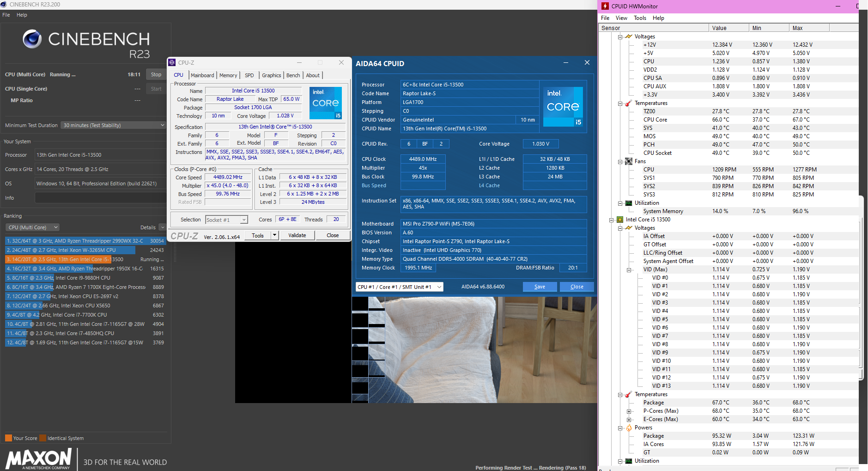Viewport: 868px width, 471px height.
Task: Stop the CPU Multi Core test
Action: (x=156, y=74)
